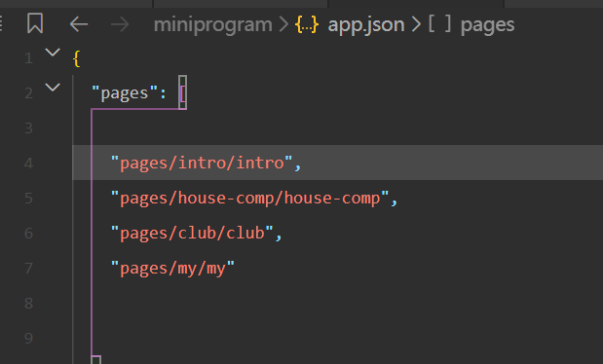Click the "pages/house-comp/house-comp" string
The height and width of the screenshot is (364, 603).
[250, 199]
